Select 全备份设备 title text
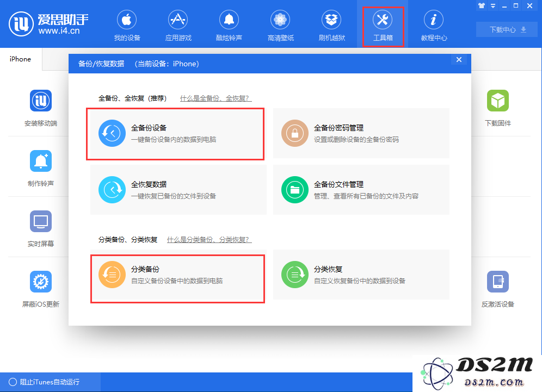Image resolution: width=542 pixels, height=392 pixels. point(149,128)
